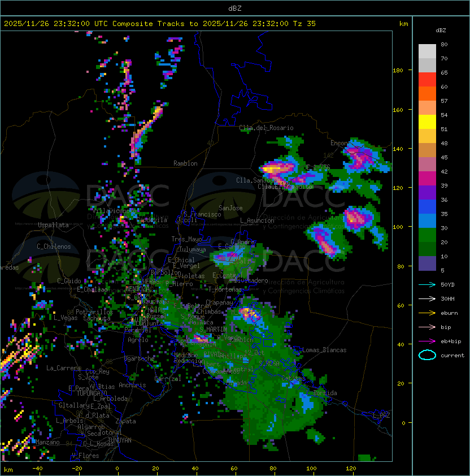Click the cyan 'current' ellipse legend icon
The height and width of the screenshot is (476, 470).
pos(427,355)
